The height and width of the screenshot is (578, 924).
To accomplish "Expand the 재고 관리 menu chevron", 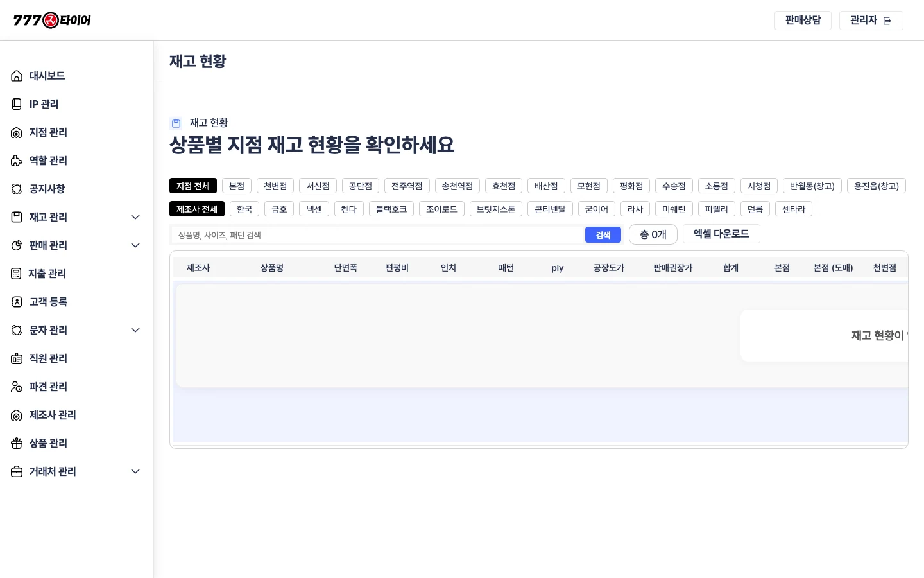I will tap(135, 217).
